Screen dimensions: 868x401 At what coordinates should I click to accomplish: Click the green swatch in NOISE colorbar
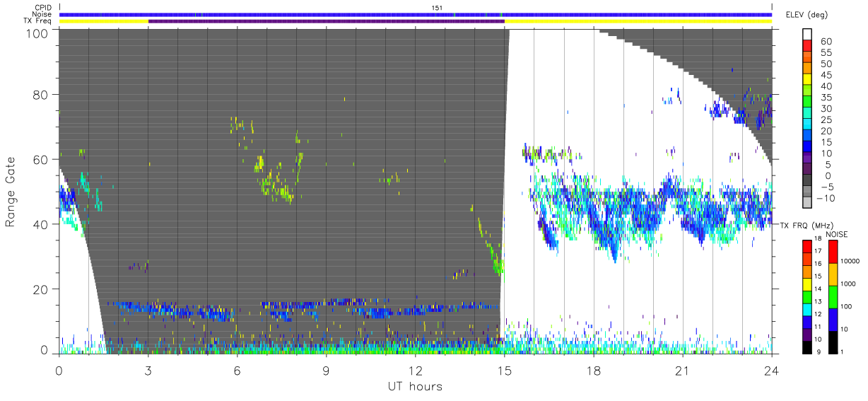pyautogui.click(x=833, y=297)
